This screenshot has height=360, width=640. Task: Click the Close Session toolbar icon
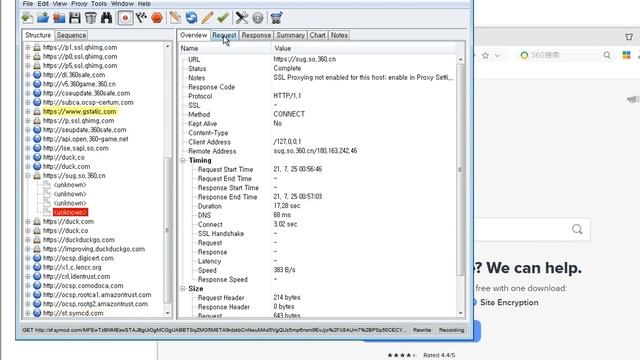click(59, 18)
